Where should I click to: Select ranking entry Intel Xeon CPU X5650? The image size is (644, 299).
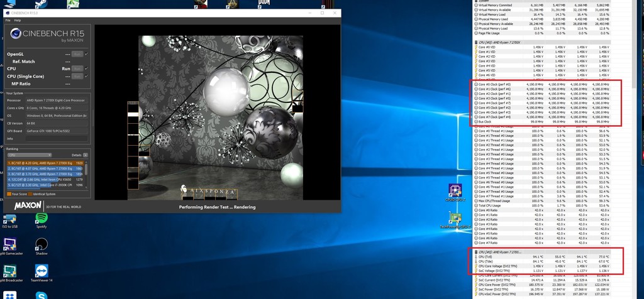click(45, 179)
